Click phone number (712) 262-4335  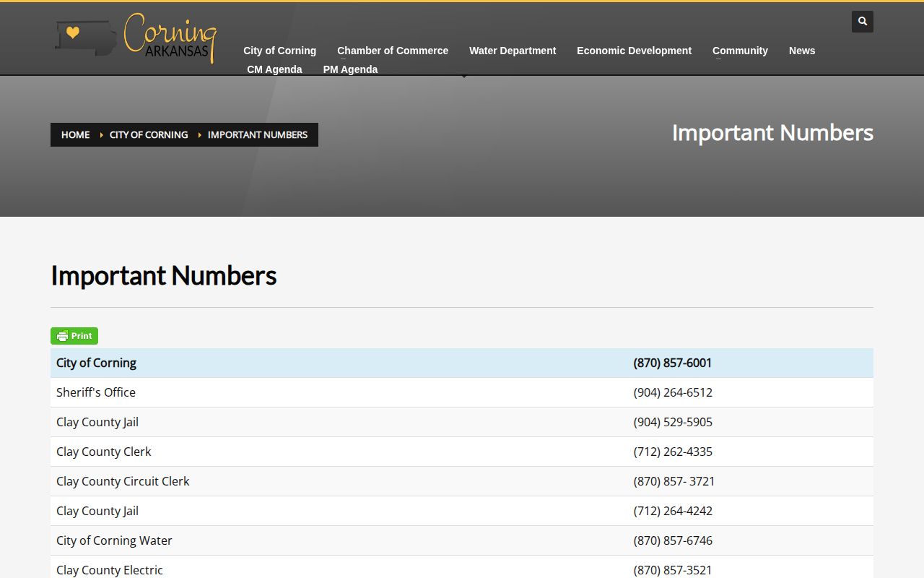[673, 452]
